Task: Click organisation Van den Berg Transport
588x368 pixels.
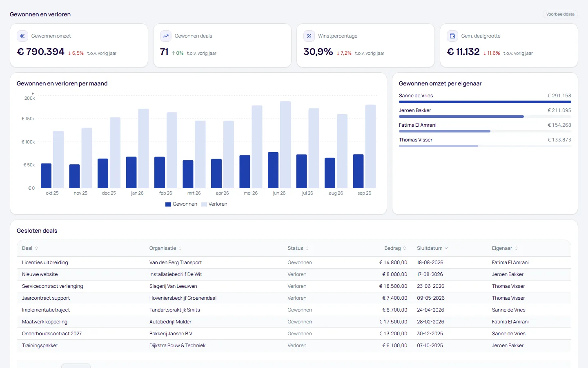Action: click(176, 263)
